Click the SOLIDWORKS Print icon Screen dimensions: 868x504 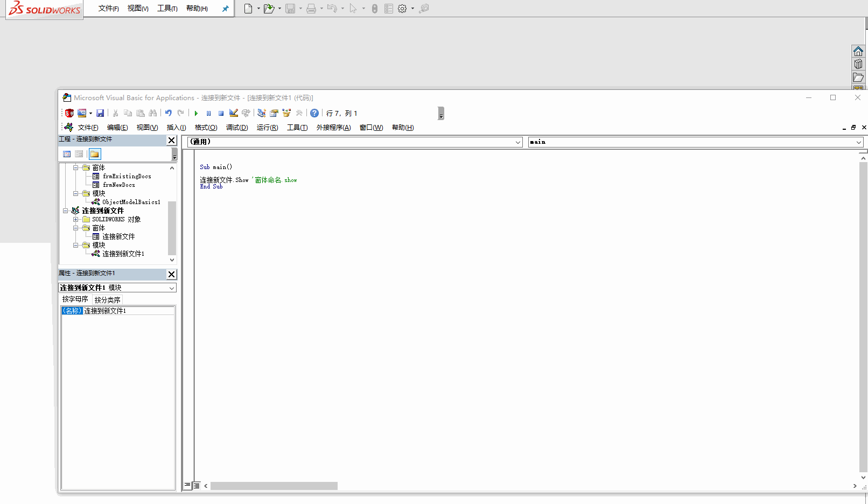pyautogui.click(x=311, y=8)
